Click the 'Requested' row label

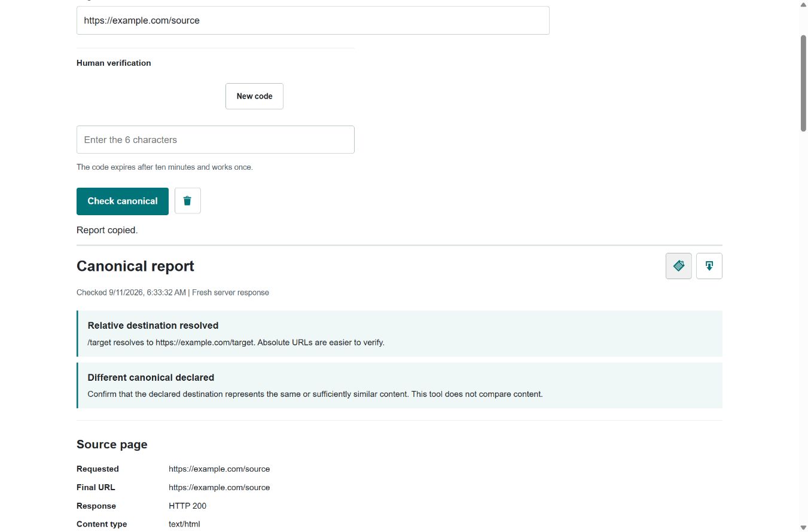pyautogui.click(x=97, y=469)
